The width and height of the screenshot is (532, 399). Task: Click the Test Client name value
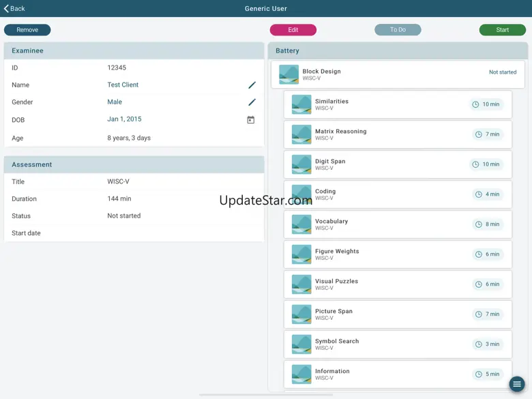[123, 85]
